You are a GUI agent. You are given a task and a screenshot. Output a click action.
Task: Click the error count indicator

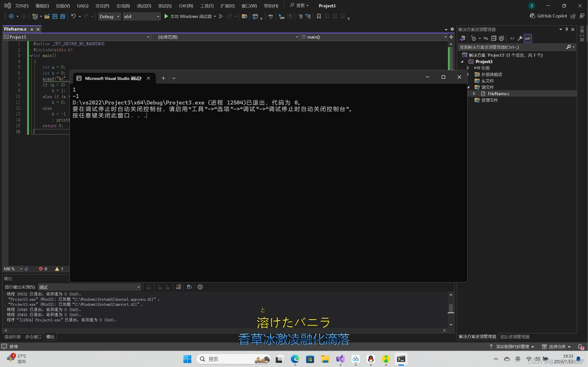43,269
